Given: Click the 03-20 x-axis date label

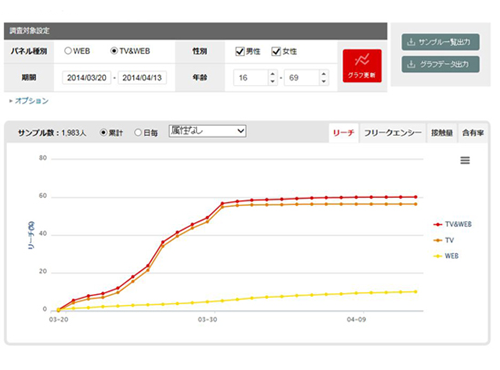Looking at the screenshot, I should (x=59, y=319).
